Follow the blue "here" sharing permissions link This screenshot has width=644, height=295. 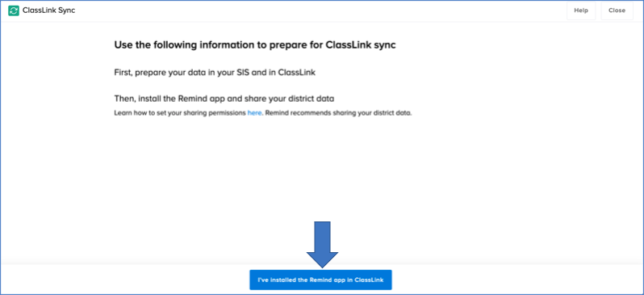(254, 112)
